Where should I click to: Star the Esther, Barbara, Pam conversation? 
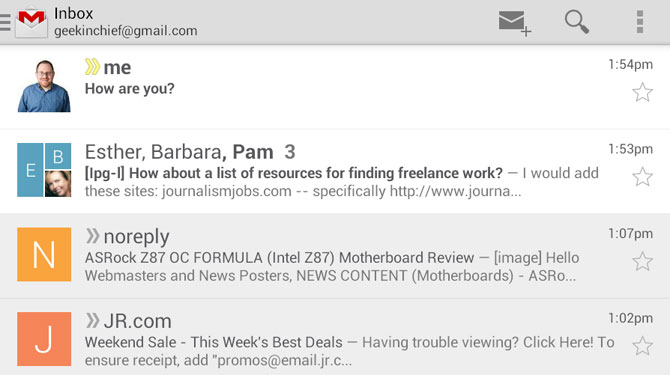pos(642,177)
